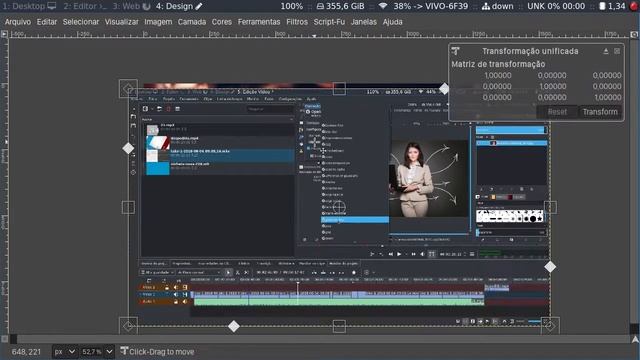The height and width of the screenshot is (360, 640).
Task: Click the Matriz de transformação label
Action: 498,64
